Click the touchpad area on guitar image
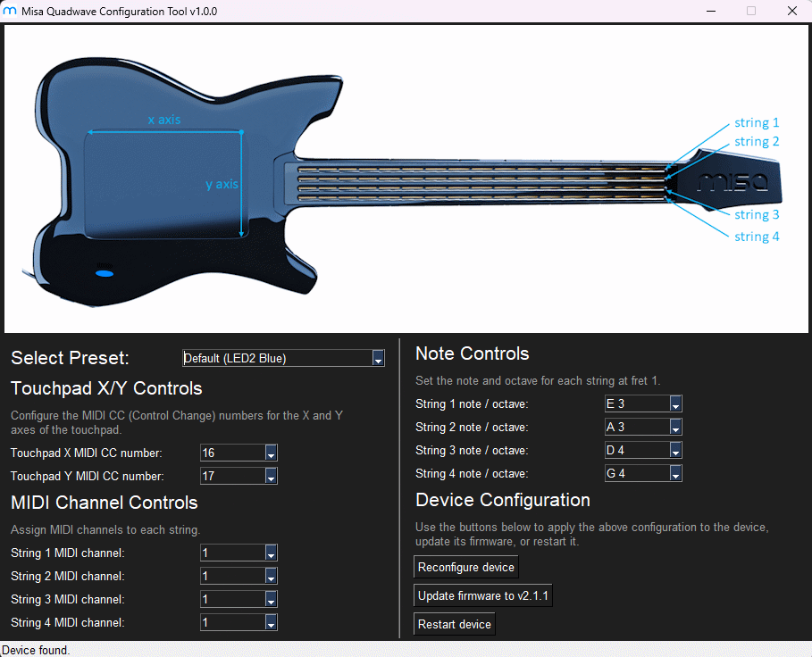The image size is (812, 657). pyautogui.click(x=163, y=185)
